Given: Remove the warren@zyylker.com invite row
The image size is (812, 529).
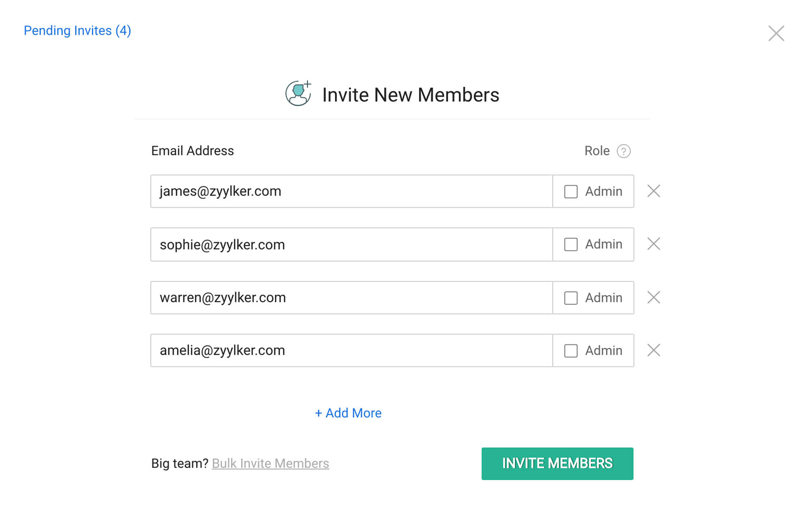Looking at the screenshot, I should (x=653, y=297).
